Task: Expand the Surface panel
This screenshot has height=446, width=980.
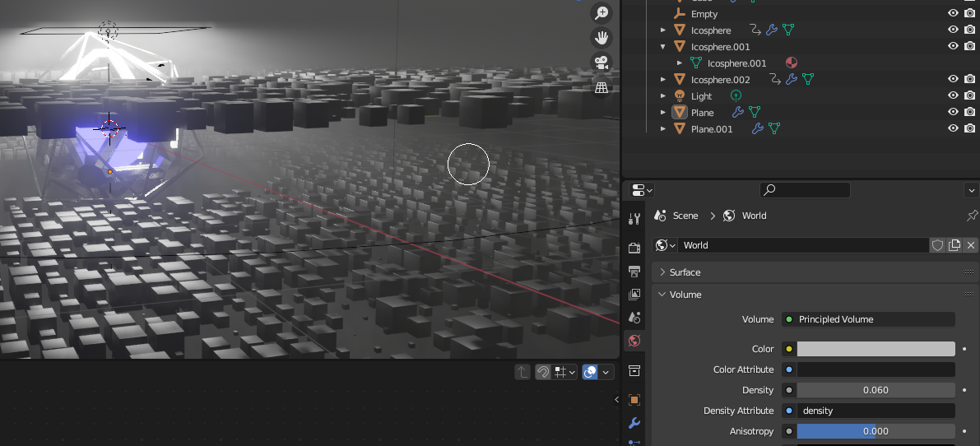Action: (685, 272)
